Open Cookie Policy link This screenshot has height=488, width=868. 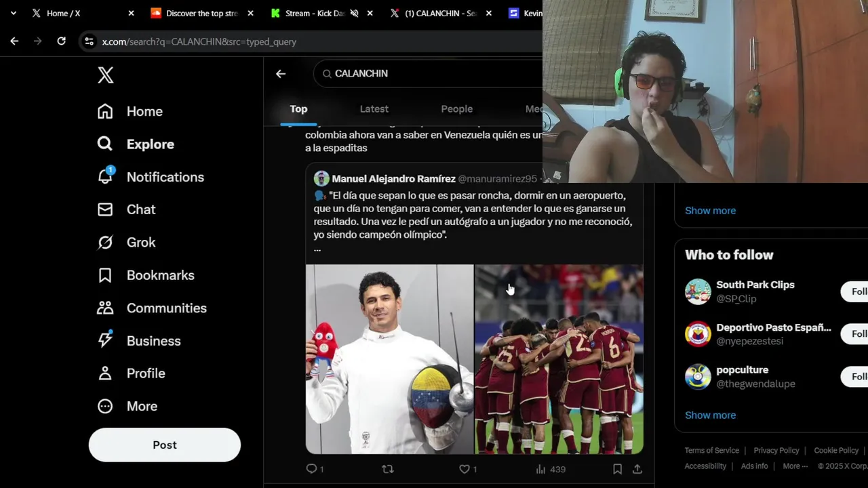pos(836,451)
